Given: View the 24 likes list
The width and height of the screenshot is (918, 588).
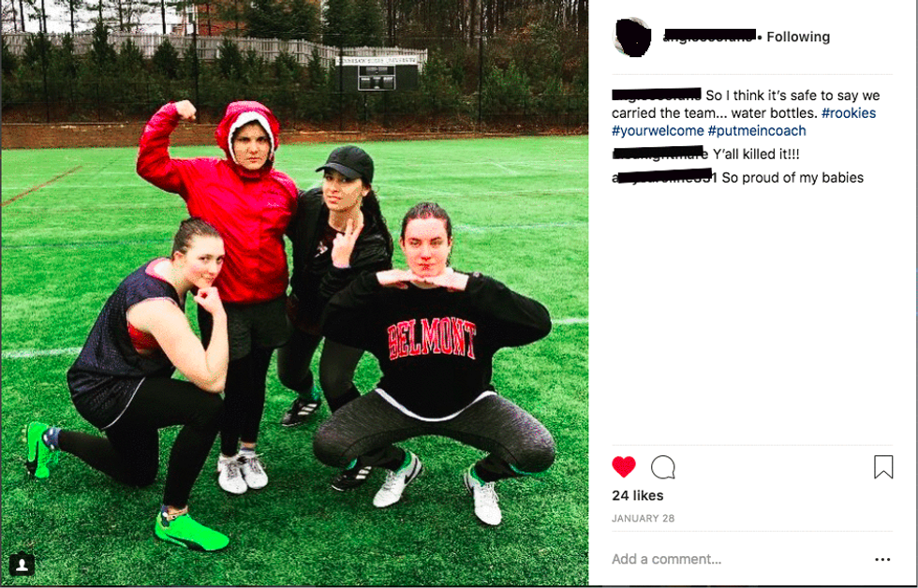Looking at the screenshot, I should point(638,495).
